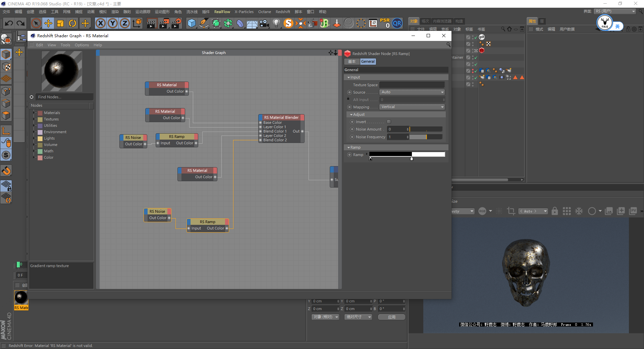Screen dimensions: 644x349
Task: Click the lock icon in render view
Action: [555, 211]
